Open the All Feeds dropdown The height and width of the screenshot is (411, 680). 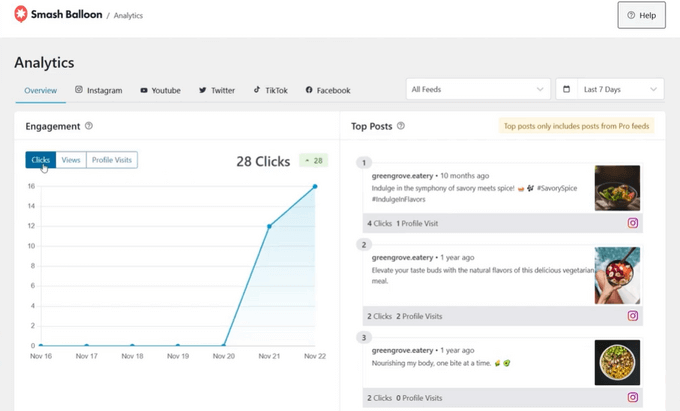478,89
